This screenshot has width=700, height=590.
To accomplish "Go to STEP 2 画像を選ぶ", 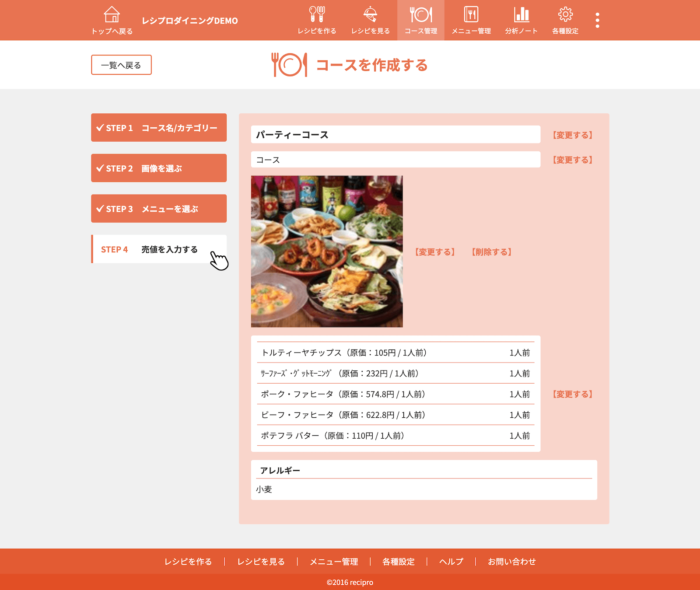I will click(x=158, y=168).
